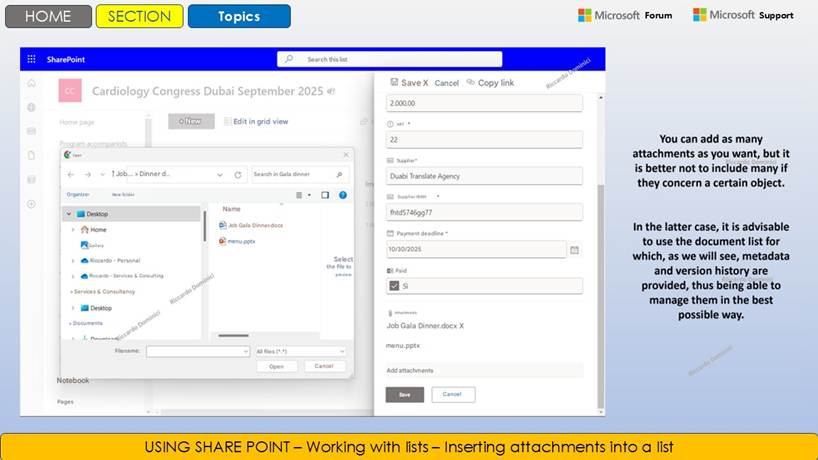Toggle the preview pane icon in file dialog
This screenshot has width=818, height=460.
coord(325,195)
